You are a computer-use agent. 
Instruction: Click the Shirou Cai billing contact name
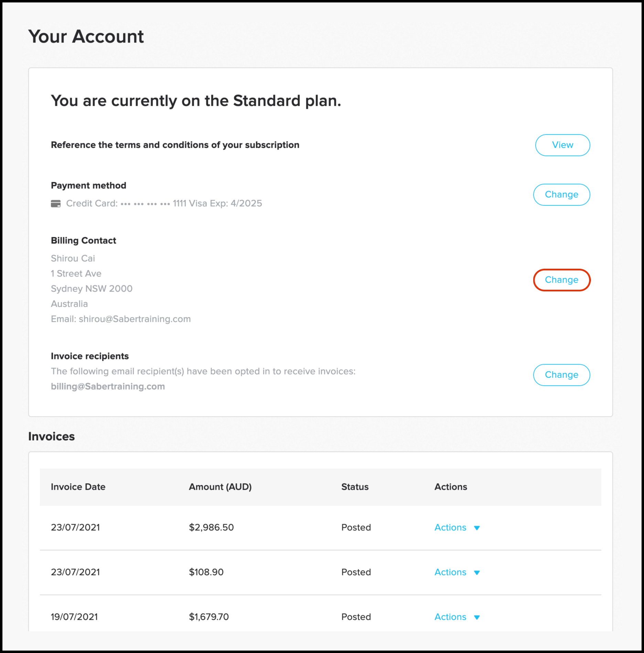point(73,258)
